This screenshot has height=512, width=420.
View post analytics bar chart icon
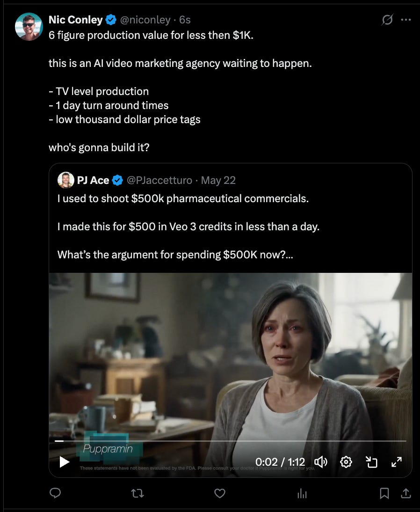click(x=302, y=493)
